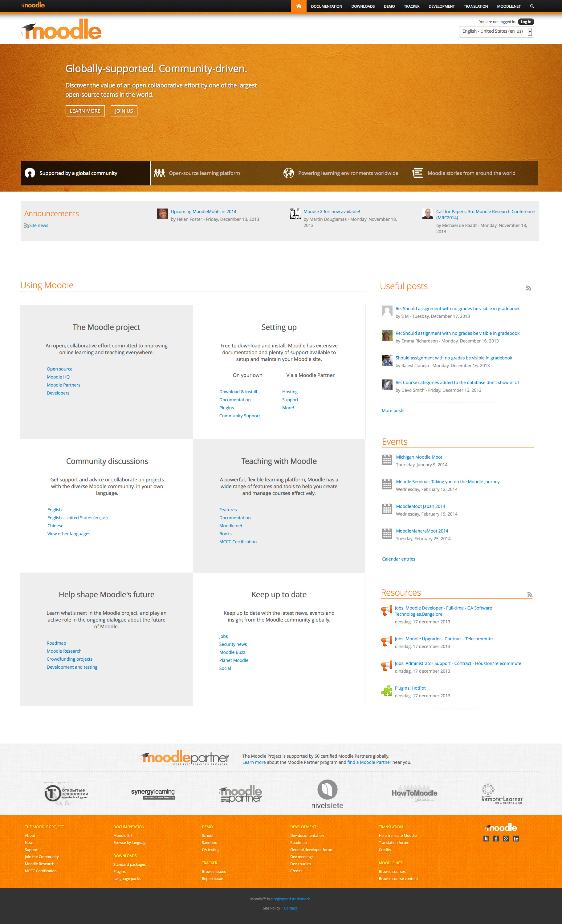Click Remote-Learner partner logo
The image size is (562, 924).
(x=502, y=794)
